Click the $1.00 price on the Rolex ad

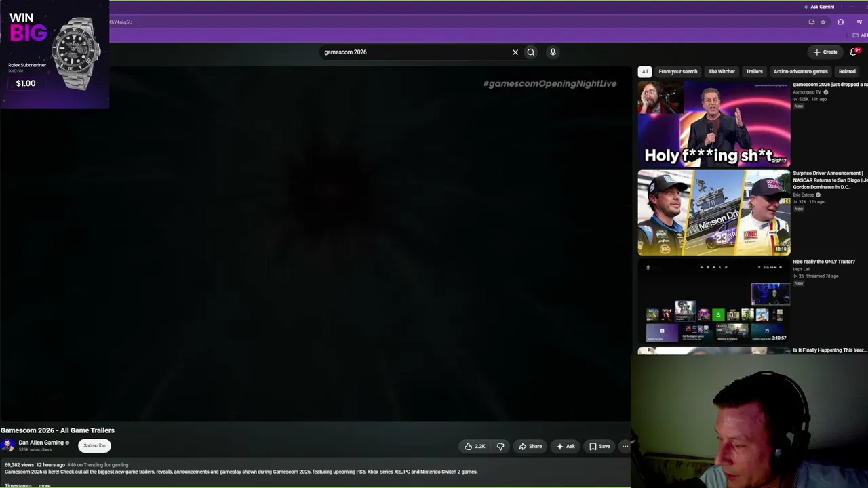point(26,83)
